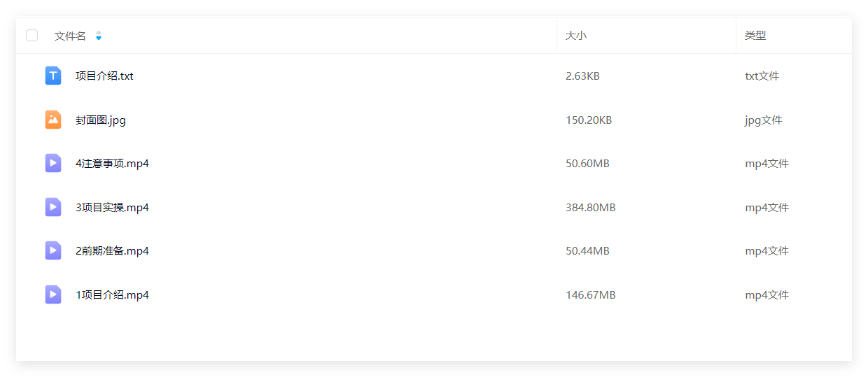The image size is (868, 377).
Task: Select the 146.67MB size cell
Action: 591,295
